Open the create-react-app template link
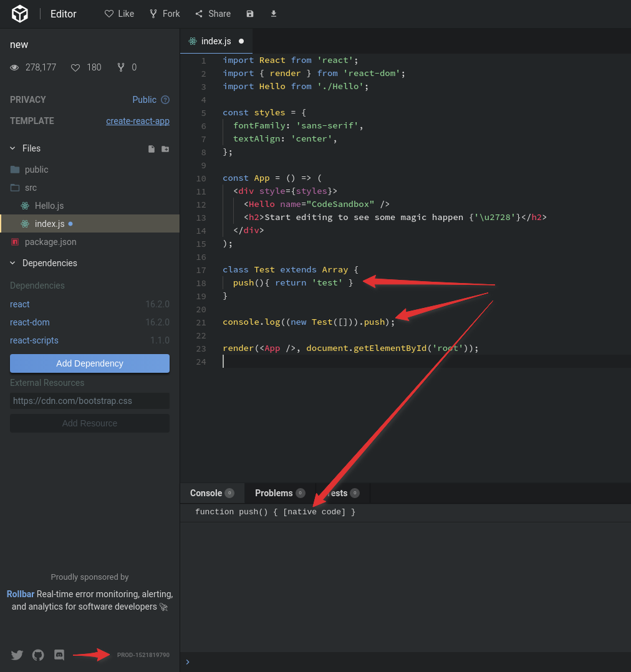The width and height of the screenshot is (631, 672). (138, 121)
